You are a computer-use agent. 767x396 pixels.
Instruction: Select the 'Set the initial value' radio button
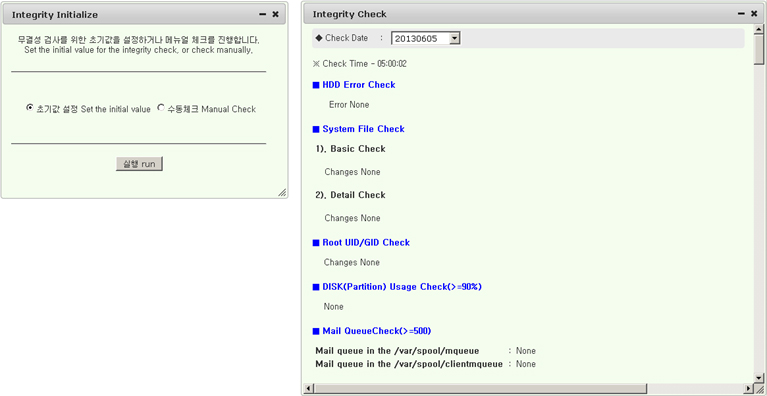(x=30, y=108)
